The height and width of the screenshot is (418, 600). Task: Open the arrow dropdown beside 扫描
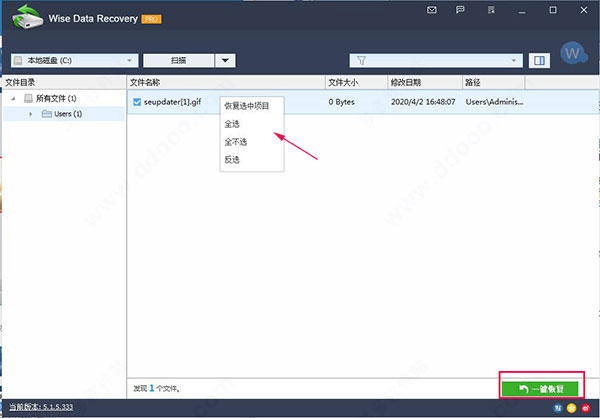point(225,60)
